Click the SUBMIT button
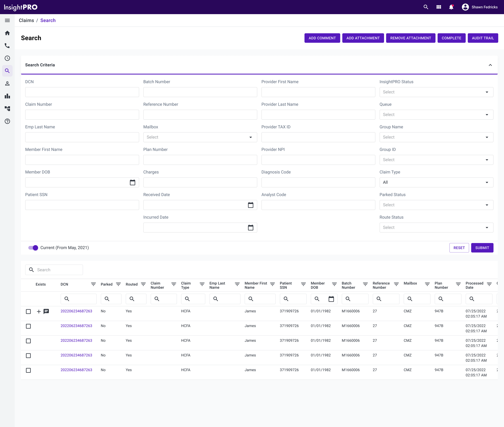This screenshot has width=504, height=427. [482, 248]
